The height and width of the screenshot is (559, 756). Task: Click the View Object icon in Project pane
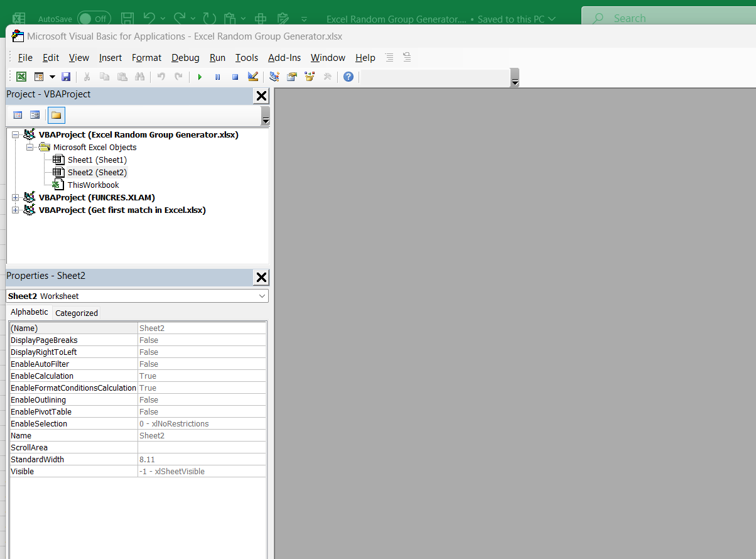tap(35, 115)
